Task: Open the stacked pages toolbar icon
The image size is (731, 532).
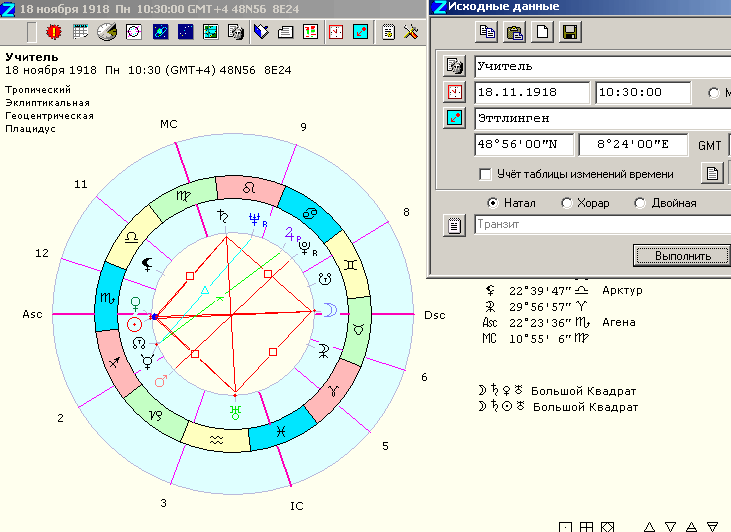Action: (x=285, y=32)
